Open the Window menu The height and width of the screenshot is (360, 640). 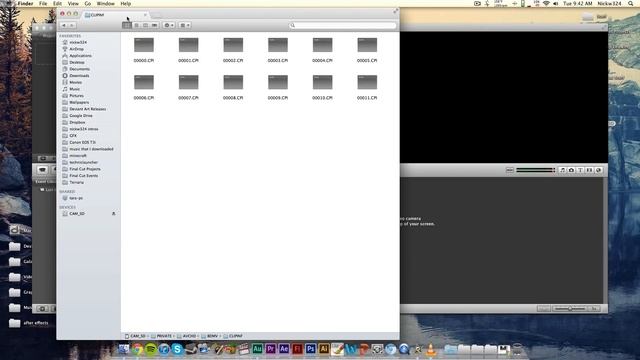[x=105, y=3]
